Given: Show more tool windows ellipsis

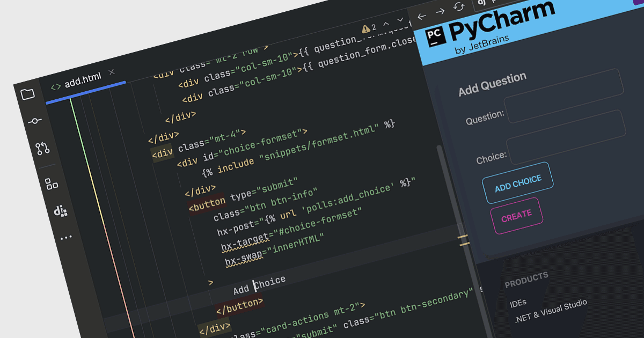Looking at the screenshot, I should [66, 237].
